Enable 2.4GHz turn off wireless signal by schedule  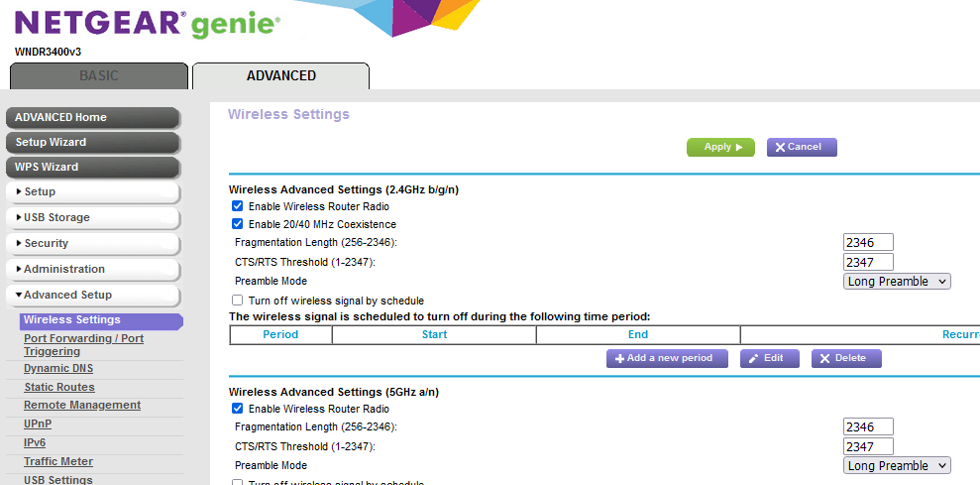pos(238,301)
